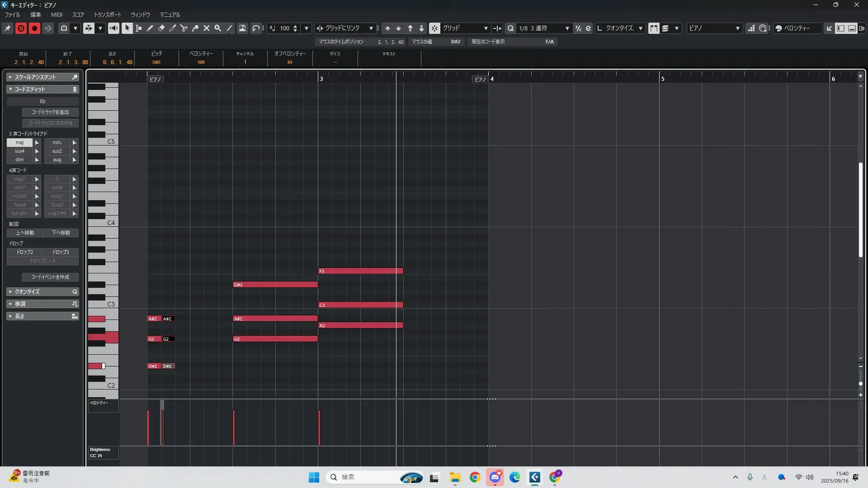Viewport: 868px width, 488px height.
Task: Click the コードトラックを追加 button
Action: tap(50, 112)
